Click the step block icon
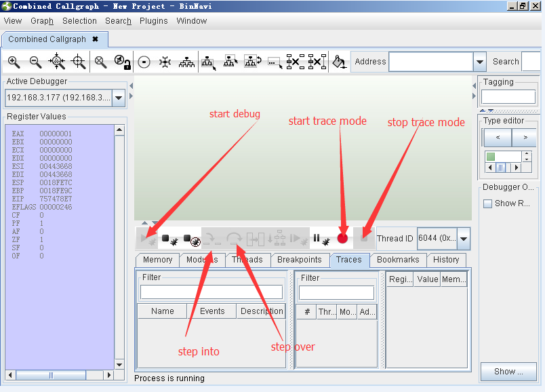Screen dimensions: 545x392 [x=255, y=239]
